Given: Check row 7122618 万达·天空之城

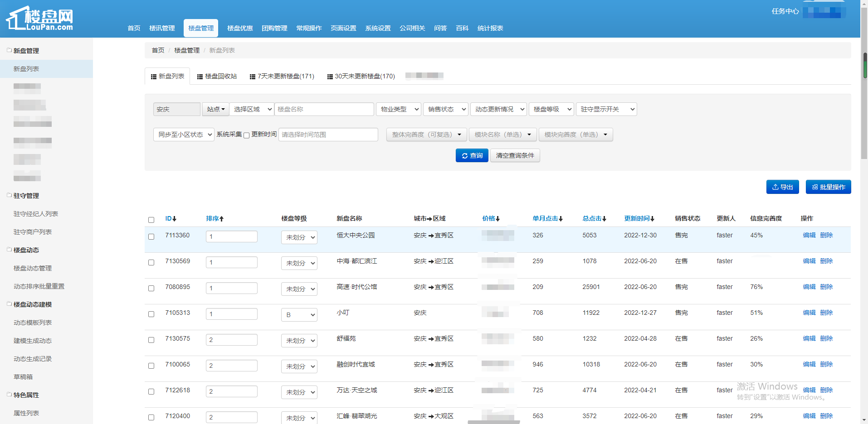Looking at the screenshot, I should (x=151, y=391).
